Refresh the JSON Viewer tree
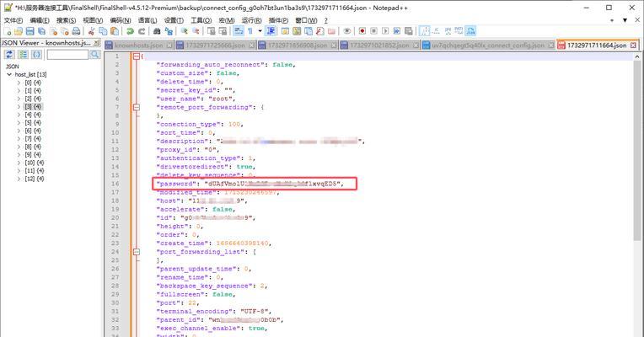 [x=9, y=55]
